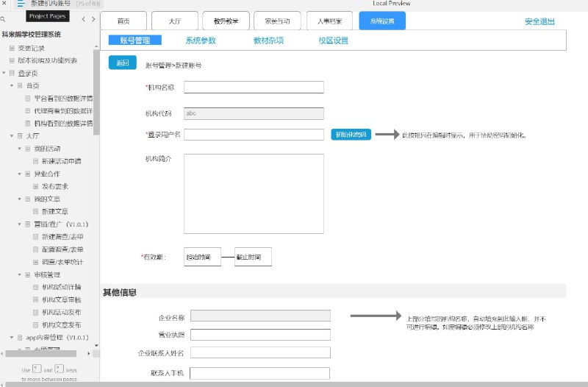Click the 账号管理>新建账号 breadcrumb text
This screenshot has height=387, width=588.
coord(173,65)
